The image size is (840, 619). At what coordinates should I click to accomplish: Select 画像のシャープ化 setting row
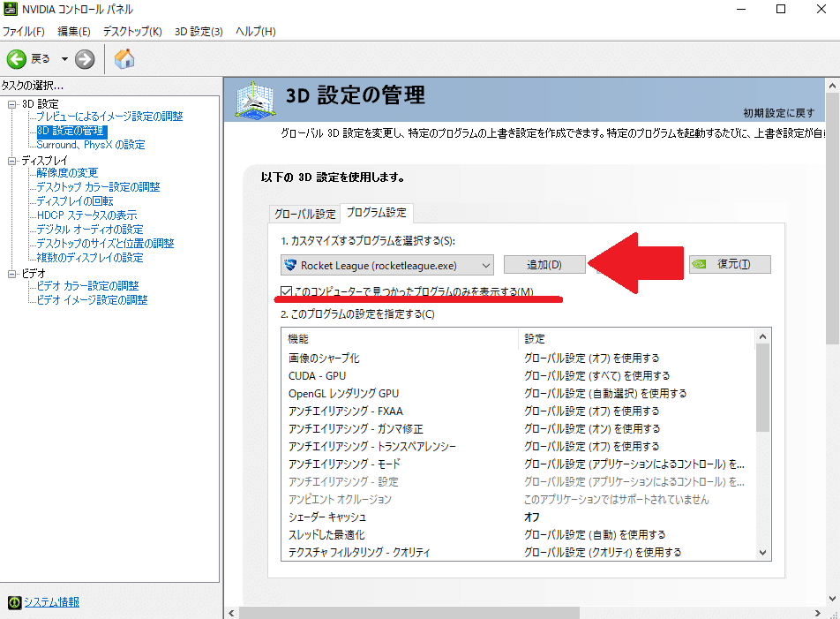click(518, 358)
